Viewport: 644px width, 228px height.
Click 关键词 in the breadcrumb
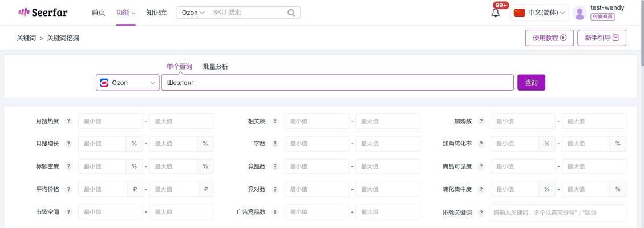(x=26, y=38)
